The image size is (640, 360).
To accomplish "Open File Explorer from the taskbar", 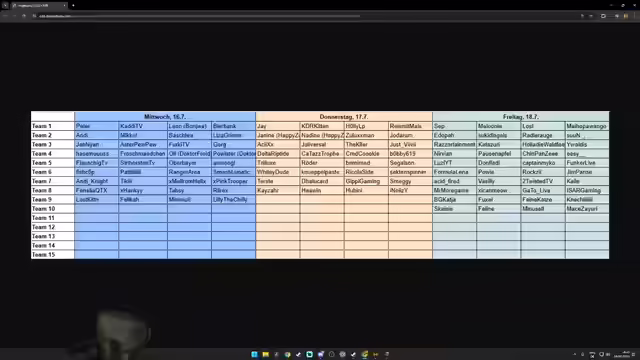I will [266, 354].
